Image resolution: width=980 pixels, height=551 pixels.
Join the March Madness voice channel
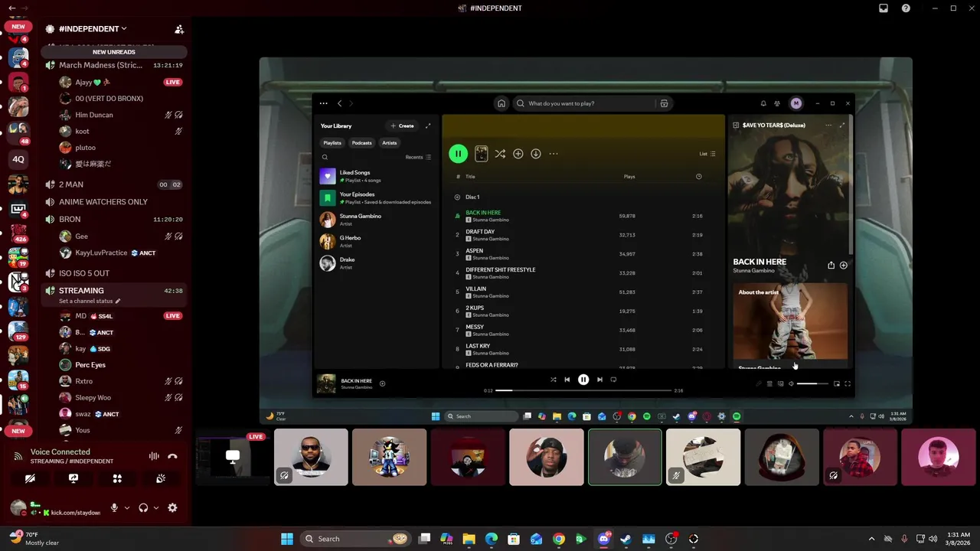115,66
